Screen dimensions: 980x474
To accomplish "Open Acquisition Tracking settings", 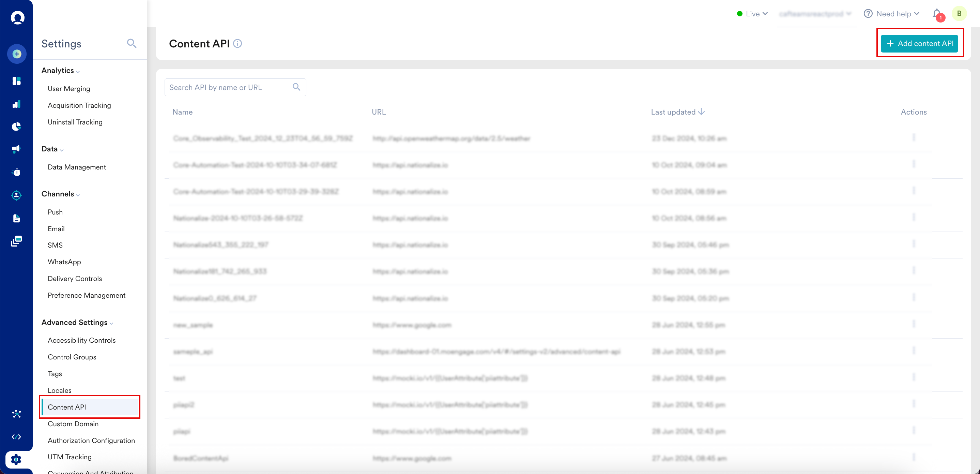I will point(79,105).
